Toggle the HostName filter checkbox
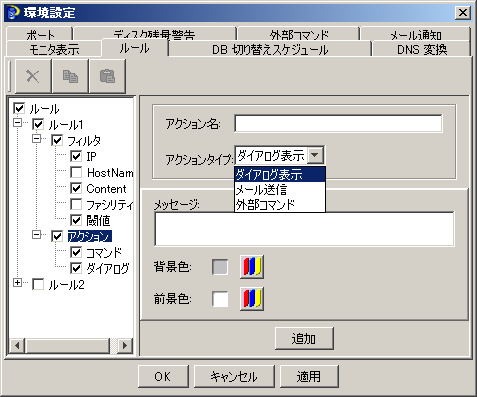This screenshot has width=477, height=397. coord(76,173)
